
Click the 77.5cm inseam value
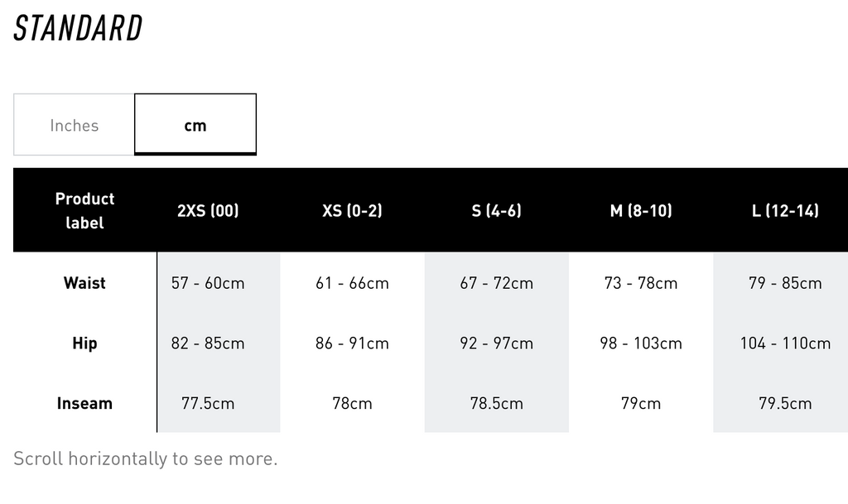click(x=208, y=404)
